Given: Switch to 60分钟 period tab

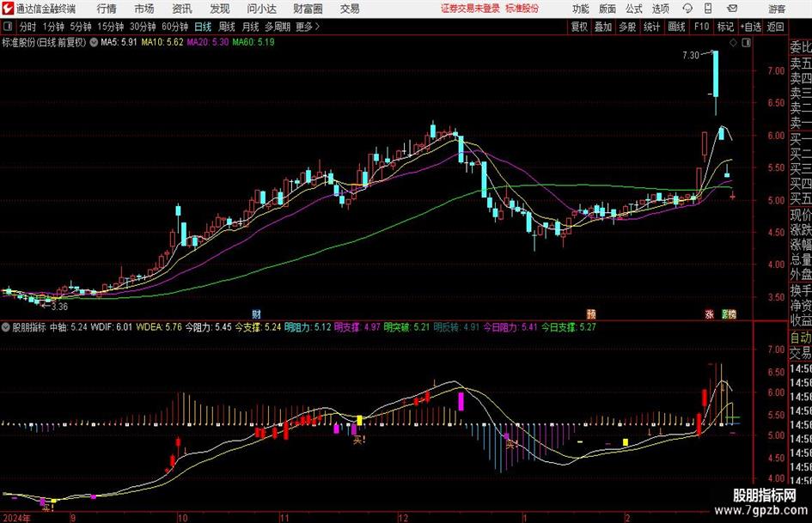Looking at the screenshot, I should 174,27.
